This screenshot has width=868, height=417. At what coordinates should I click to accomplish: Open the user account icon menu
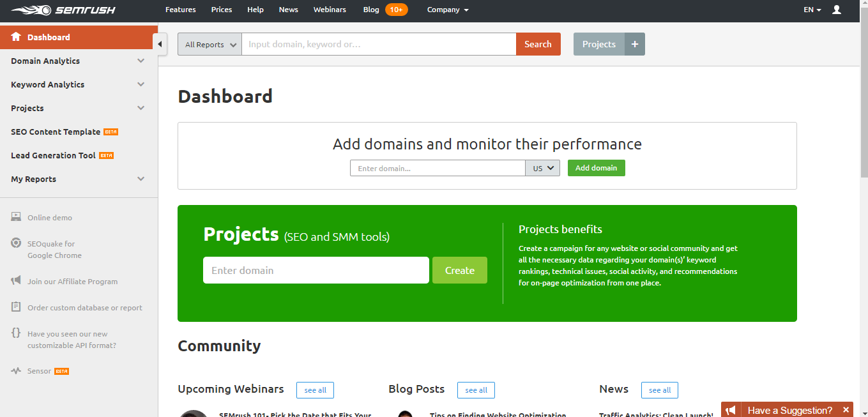tap(837, 10)
